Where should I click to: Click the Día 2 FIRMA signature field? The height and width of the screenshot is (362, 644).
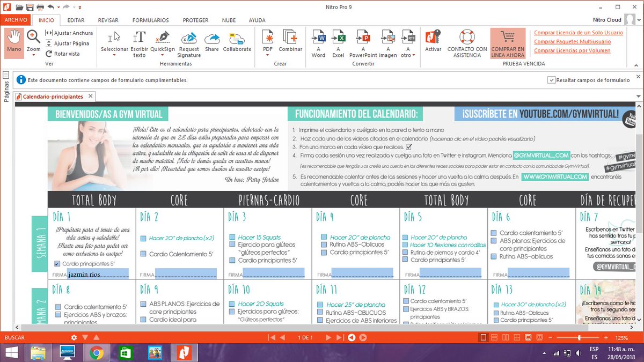186,274
